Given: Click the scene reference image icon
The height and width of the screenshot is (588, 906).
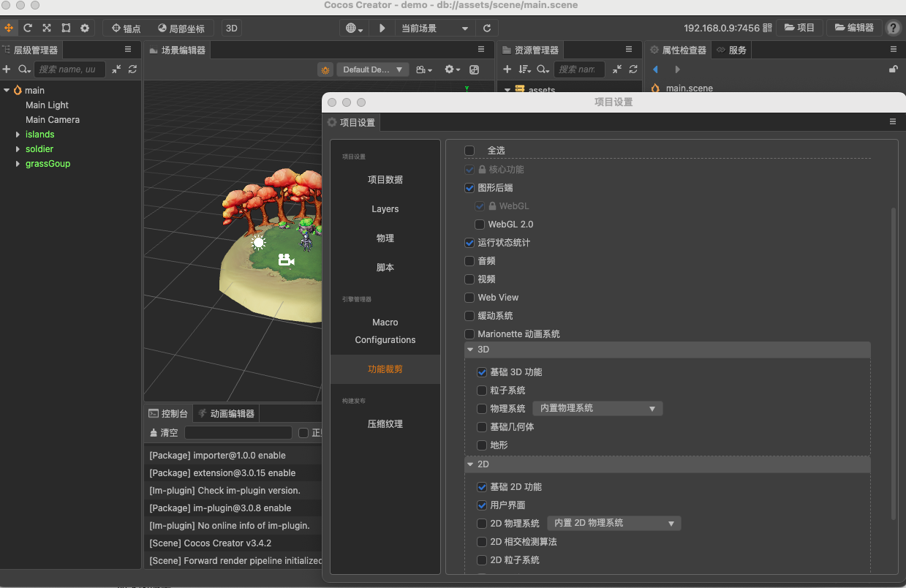Looking at the screenshot, I should click(474, 69).
